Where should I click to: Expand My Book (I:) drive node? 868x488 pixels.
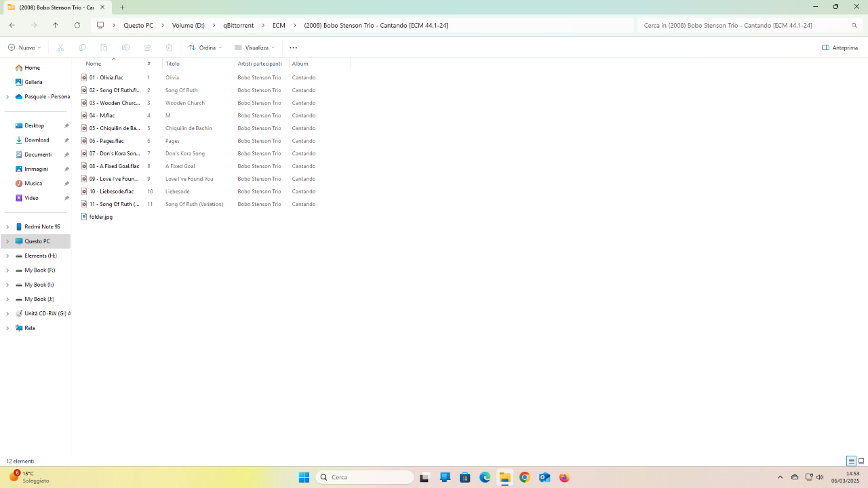(7, 285)
